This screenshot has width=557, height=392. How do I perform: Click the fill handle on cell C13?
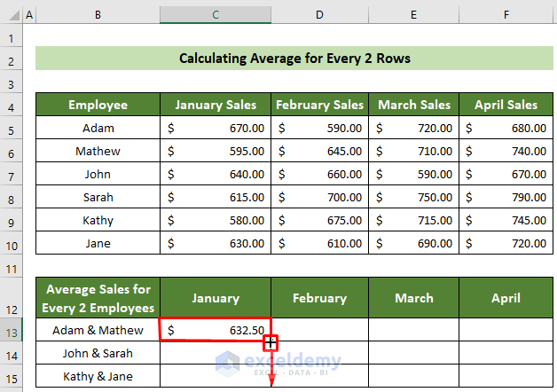click(271, 341)
